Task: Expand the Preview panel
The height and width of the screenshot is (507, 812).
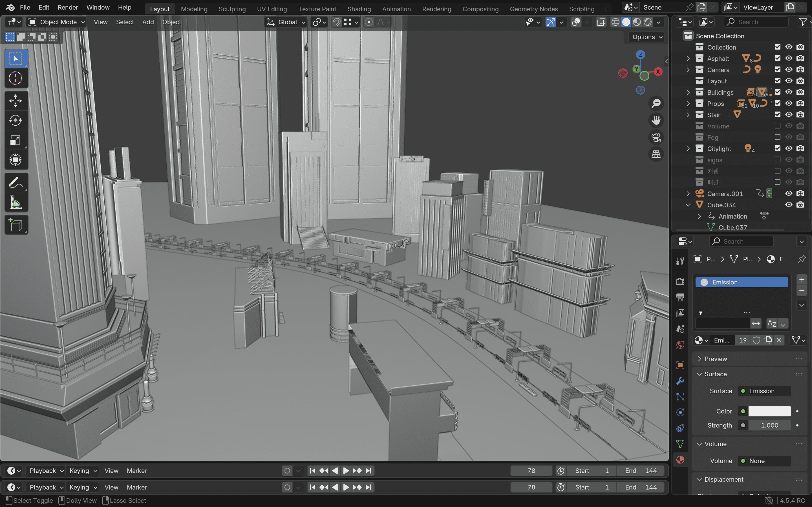Action: (x=715, y=359)
